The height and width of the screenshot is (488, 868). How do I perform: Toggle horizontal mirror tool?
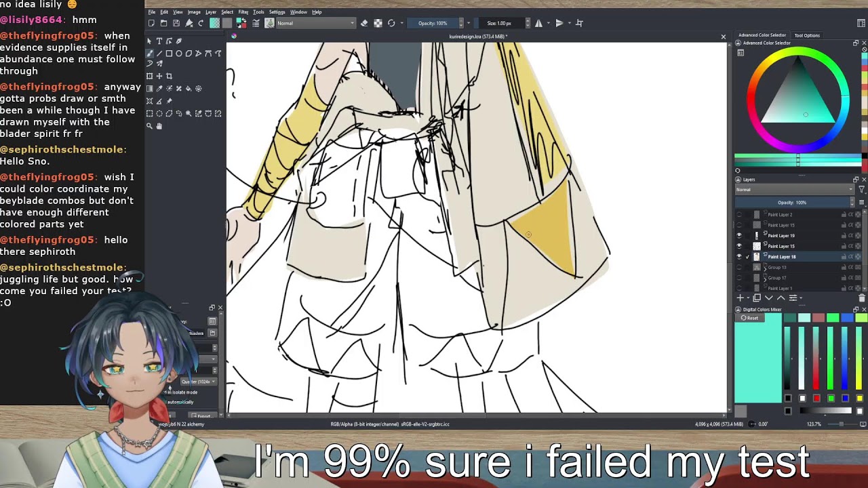click(538, 23)
